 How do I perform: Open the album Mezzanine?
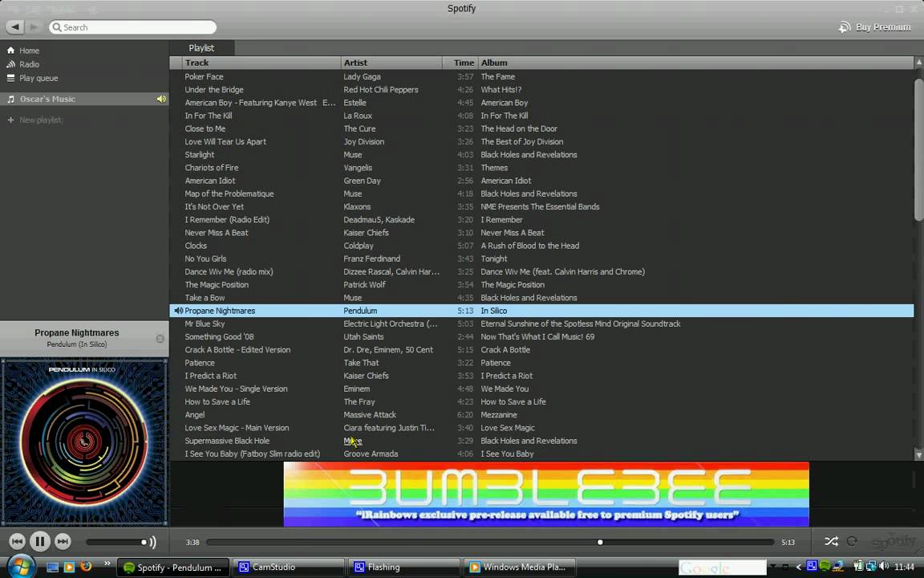tap(499, 414)
